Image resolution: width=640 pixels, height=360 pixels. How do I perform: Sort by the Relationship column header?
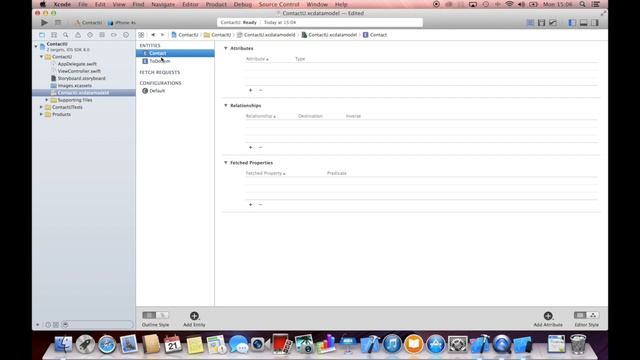pos(260,116)
